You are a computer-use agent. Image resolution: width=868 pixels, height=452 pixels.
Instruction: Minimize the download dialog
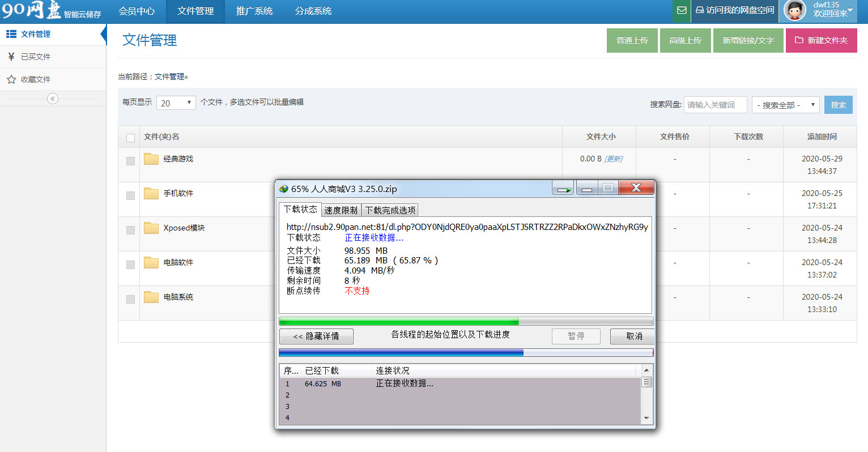(587, 188)
